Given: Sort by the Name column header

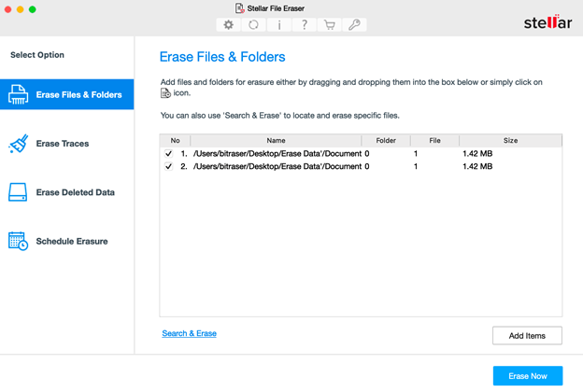Looking at the screenshot, I should coord(276,140).
